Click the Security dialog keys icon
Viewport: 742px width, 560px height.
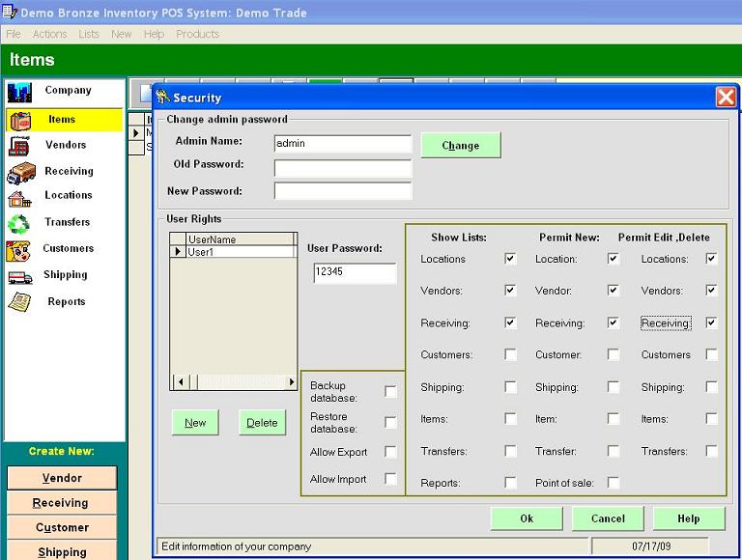[162, 97]
